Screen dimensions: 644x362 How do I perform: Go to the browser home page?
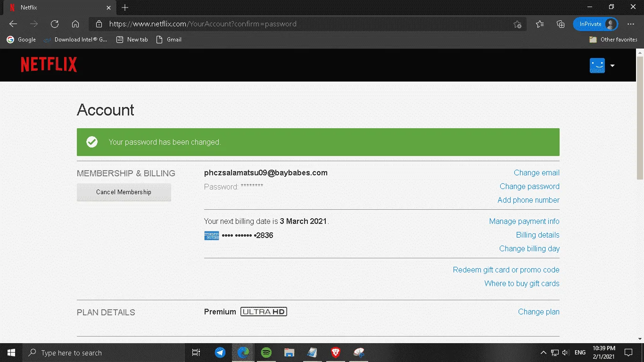[75, 24]
